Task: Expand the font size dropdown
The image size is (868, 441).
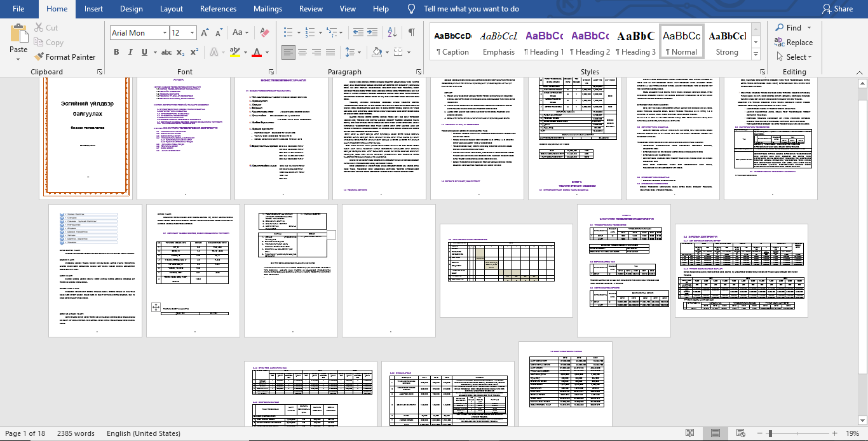Action: pyautogui.click(x=193, y=33)
